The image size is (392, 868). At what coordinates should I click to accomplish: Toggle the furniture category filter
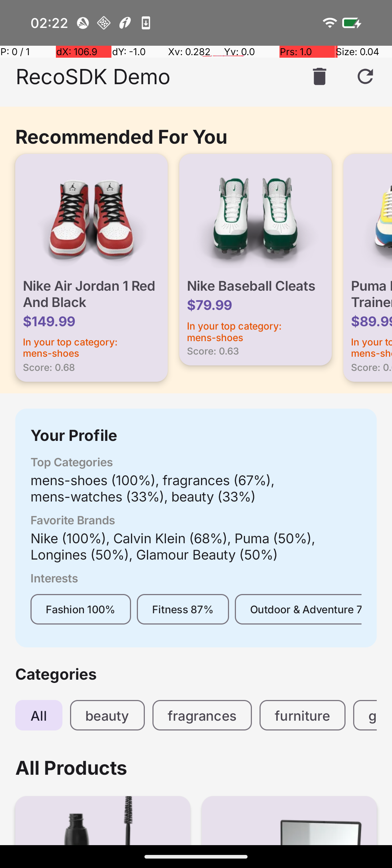(x=302, y=715)
